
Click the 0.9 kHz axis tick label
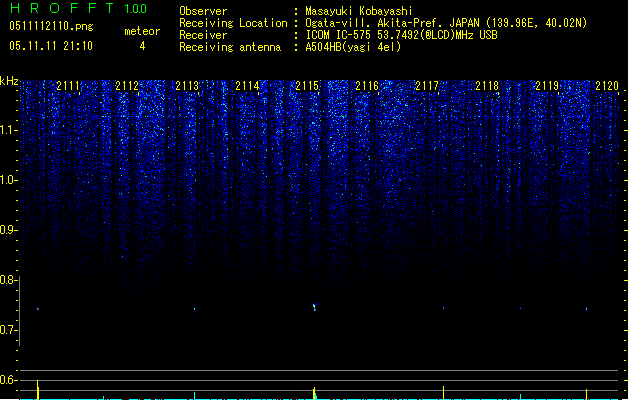[8, 230]
